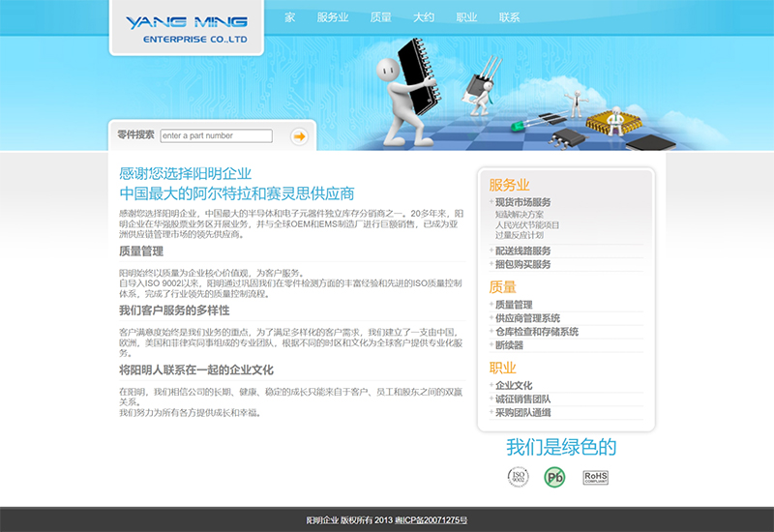
Task: Click the part number search field
Action: [x=216, y=136]
